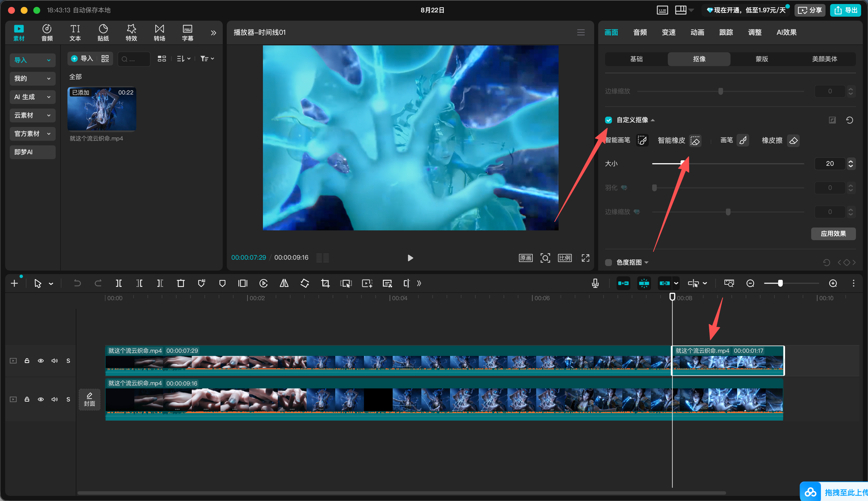Click the rotate tool icon

[x=305, y=283]
